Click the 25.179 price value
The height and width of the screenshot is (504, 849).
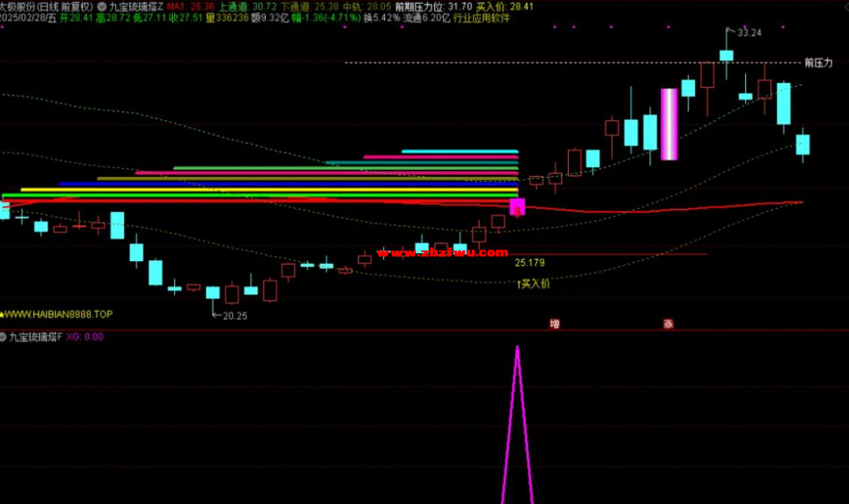tap(529, 263)
